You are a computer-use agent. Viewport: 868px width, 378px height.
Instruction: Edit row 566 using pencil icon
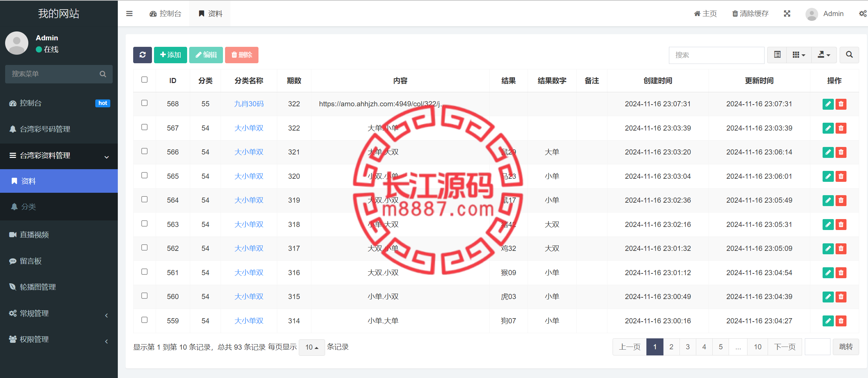point(828,152)
